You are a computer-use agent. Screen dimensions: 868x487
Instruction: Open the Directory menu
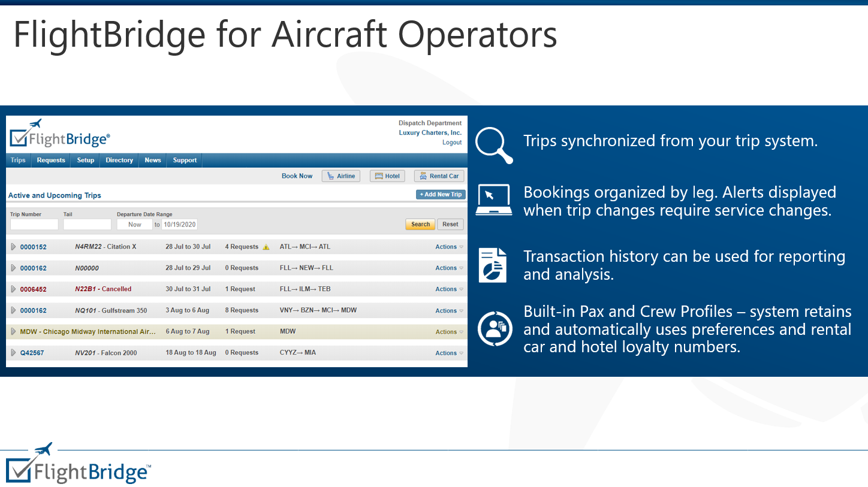click(x=119, y=160)
